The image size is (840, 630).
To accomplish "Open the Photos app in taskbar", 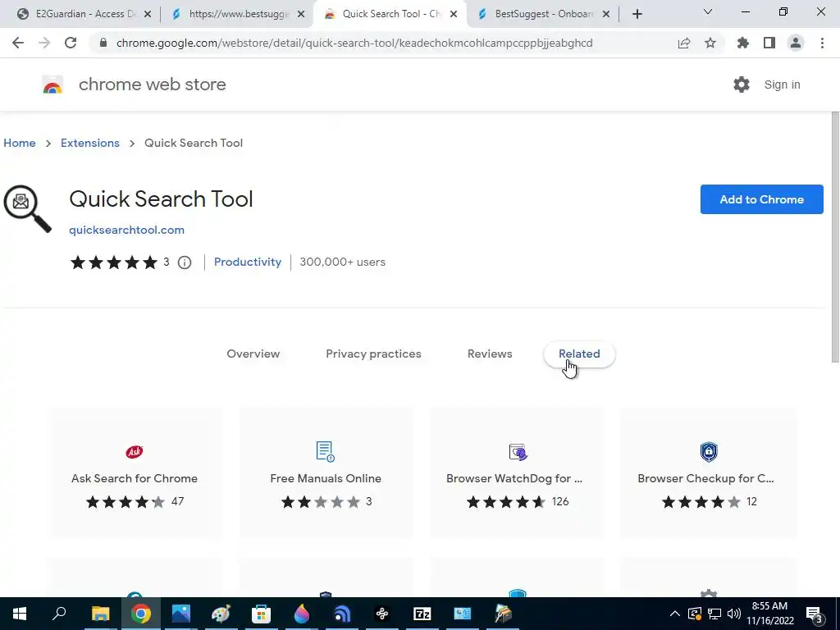I will coord(181,614).
